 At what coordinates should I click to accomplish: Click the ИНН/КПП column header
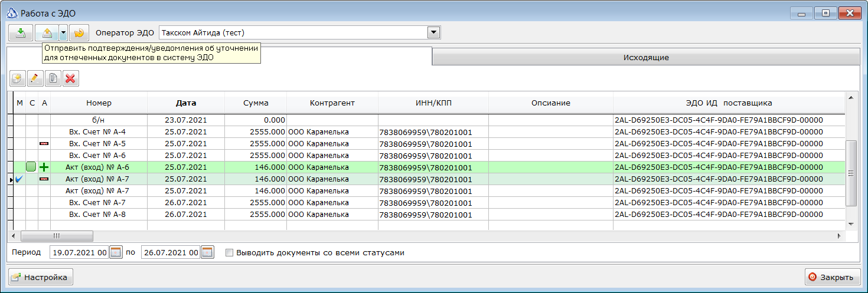(x=433, y=103)
